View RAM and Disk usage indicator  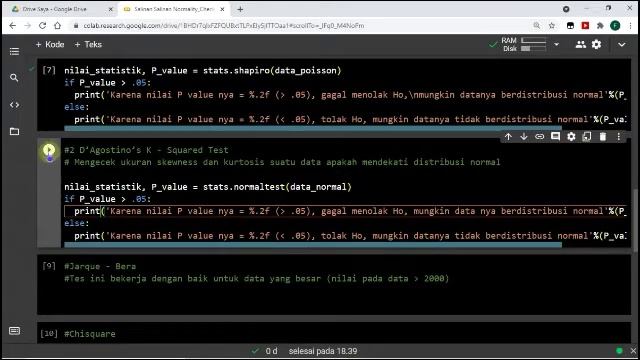click(x=523, y=44)
